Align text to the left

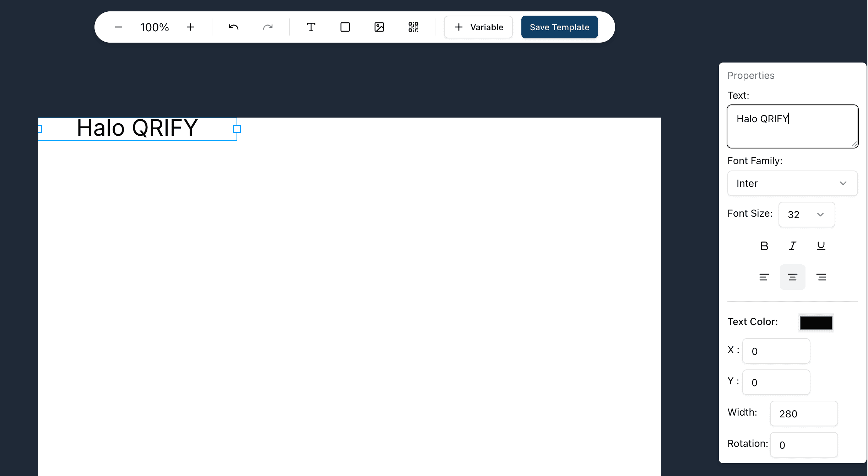[x=764, y=277]
